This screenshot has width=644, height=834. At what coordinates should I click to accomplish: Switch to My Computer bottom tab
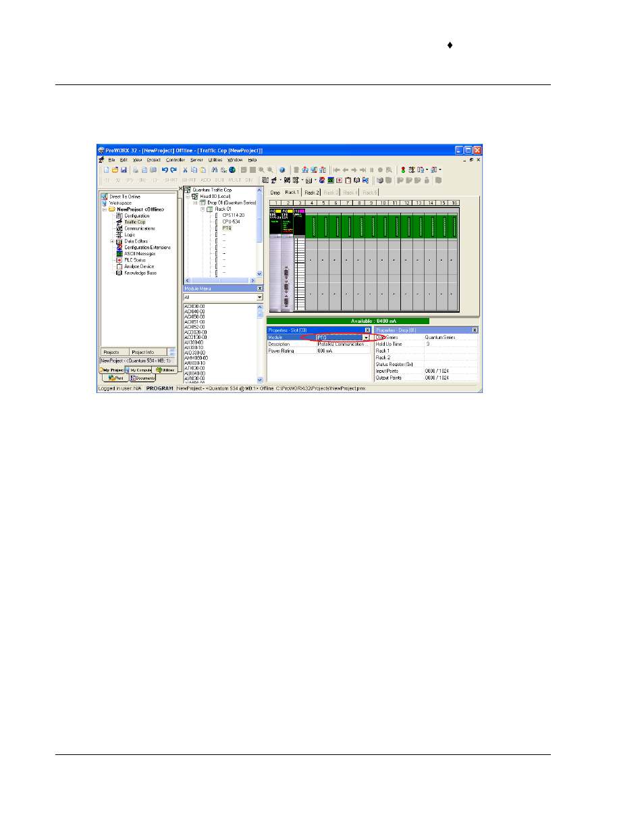[139, 370]
